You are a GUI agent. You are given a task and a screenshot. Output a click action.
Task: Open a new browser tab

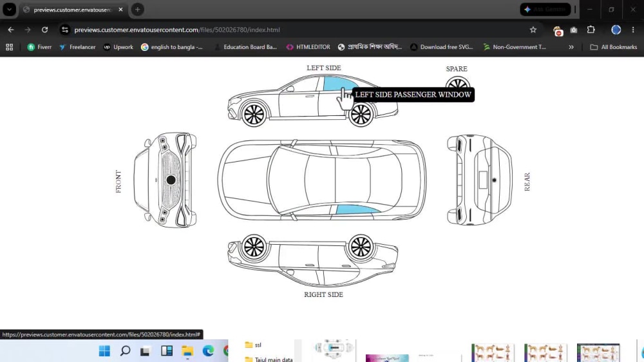pos(138,10)
